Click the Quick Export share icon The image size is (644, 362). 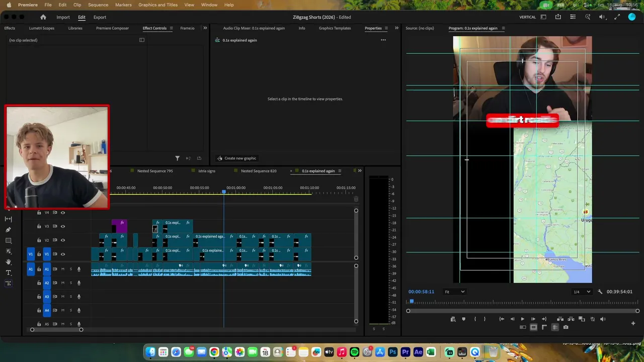click(558, 17)
